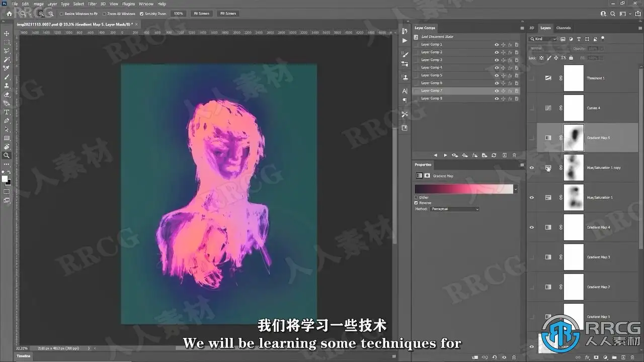This screenshot has height=362, width=644.
Task: Show the Threshold 1 layer
Action: [532, 78]
